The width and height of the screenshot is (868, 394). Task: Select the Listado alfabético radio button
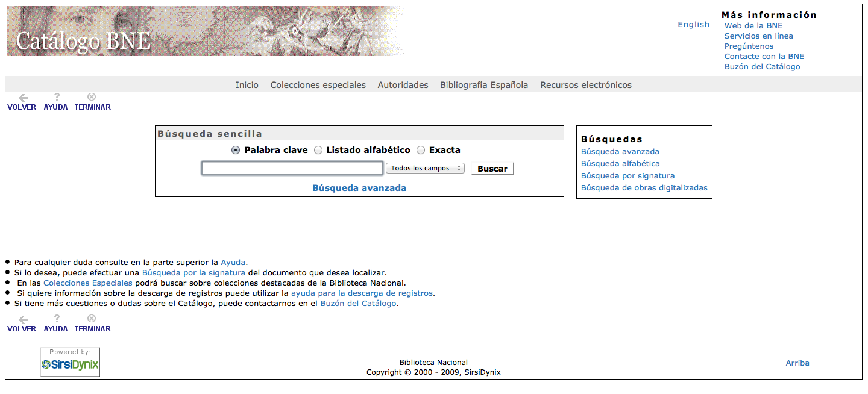(x=318, y=151)
